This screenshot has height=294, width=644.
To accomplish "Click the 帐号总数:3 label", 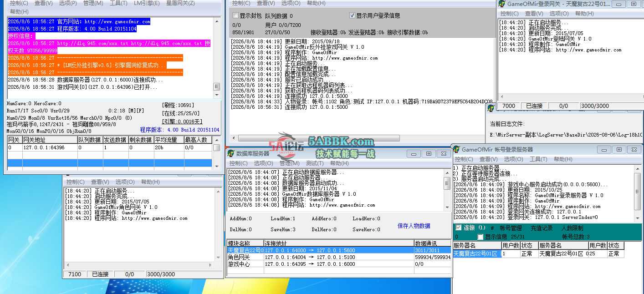I will tap(576, 237).
